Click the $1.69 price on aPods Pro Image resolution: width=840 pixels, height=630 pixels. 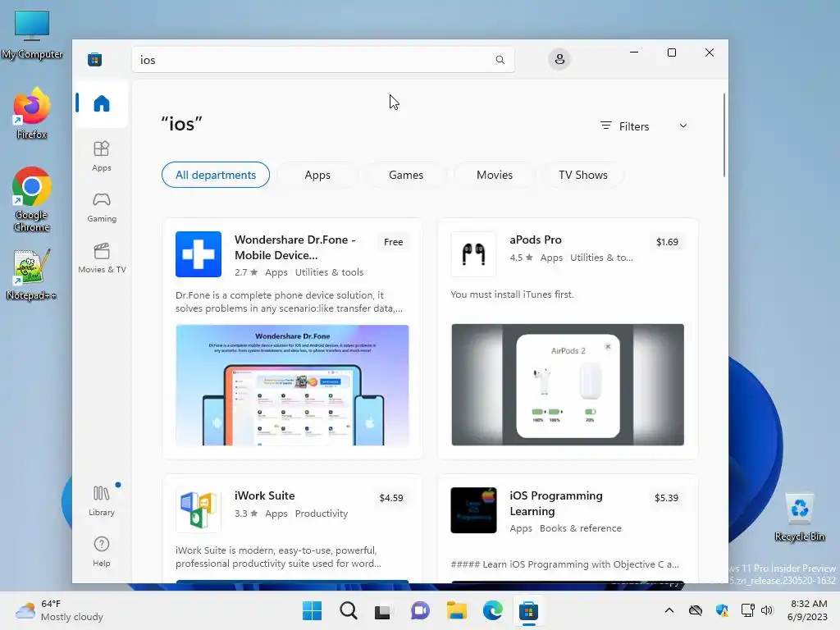[x=667, y=242]
